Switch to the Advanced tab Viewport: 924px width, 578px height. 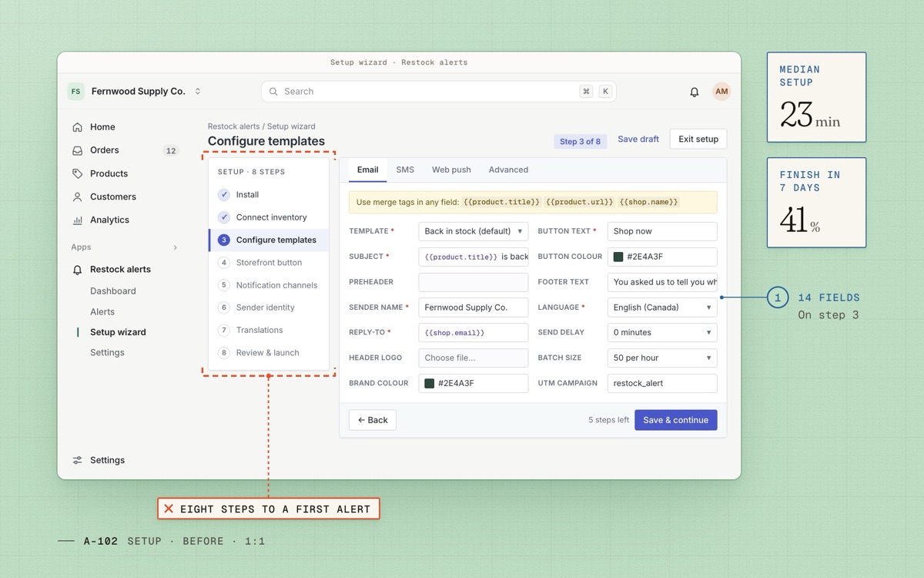point(508,170)
